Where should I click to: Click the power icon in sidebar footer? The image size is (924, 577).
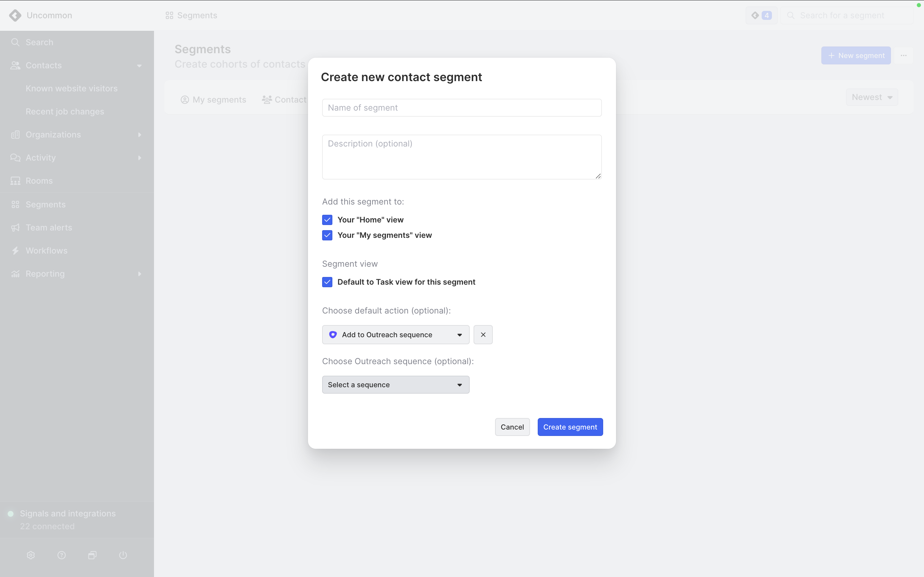click(x=123, y=555)
